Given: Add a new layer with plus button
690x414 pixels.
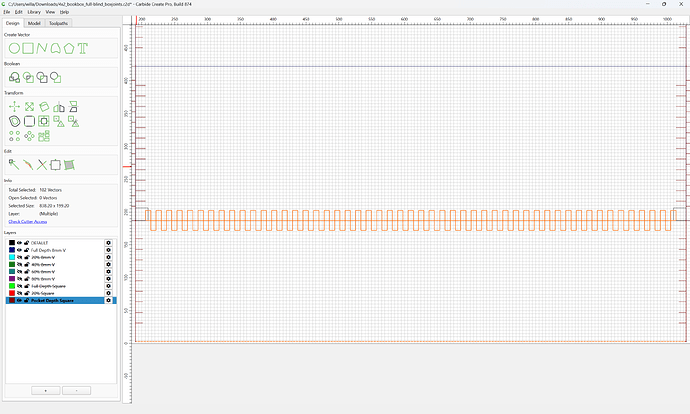Looking at the screenshot, I should 46,391.
